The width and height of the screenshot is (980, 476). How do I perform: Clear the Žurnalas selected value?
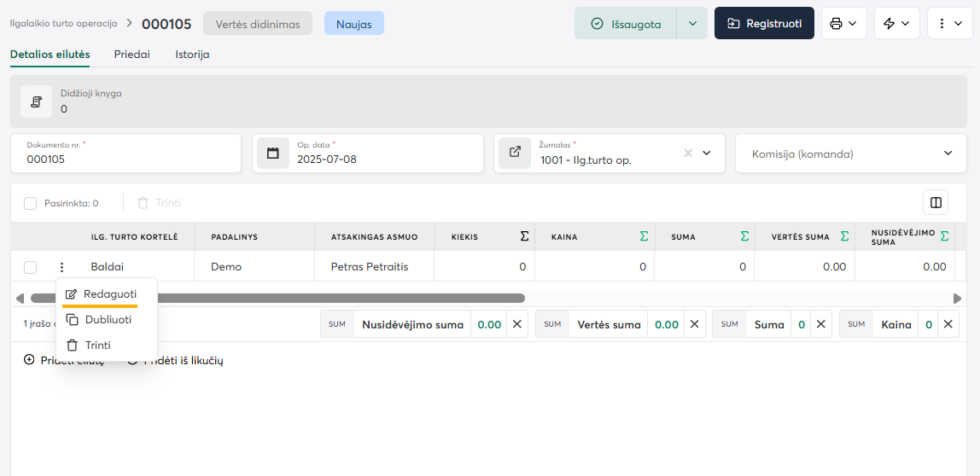pyautogui.click(x=688, y=154)
